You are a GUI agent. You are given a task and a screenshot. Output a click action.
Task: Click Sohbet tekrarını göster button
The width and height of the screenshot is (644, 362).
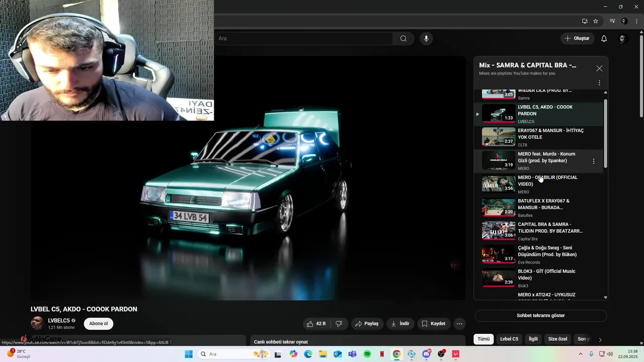coord(541,316)
